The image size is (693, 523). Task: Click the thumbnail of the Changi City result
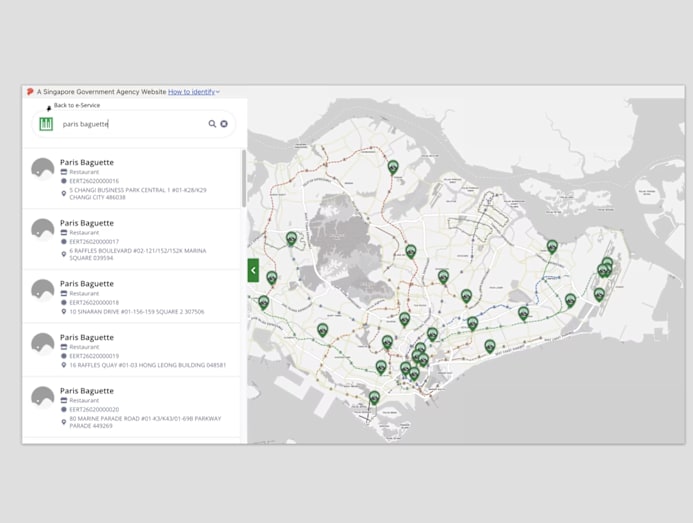click(x=42, y=168)
